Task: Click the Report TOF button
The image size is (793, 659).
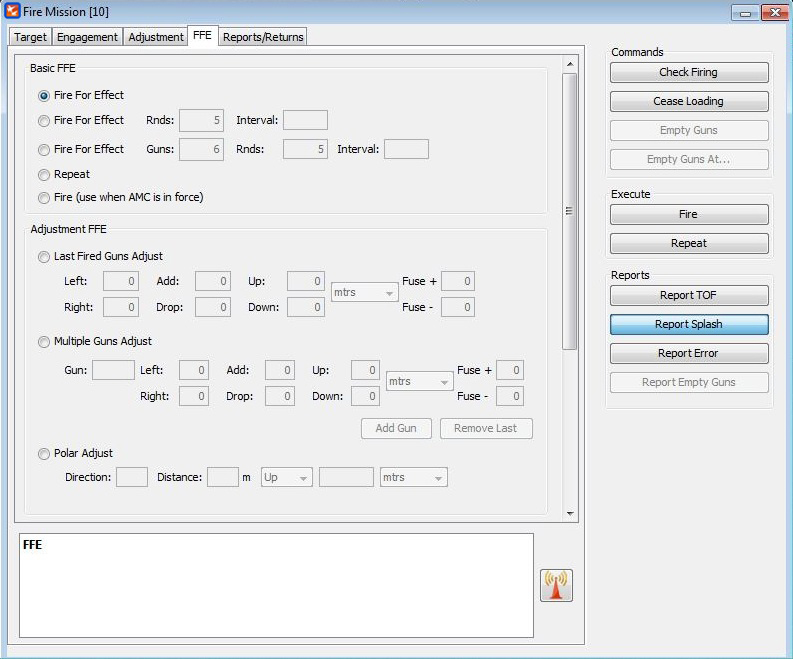Action: 689,295
